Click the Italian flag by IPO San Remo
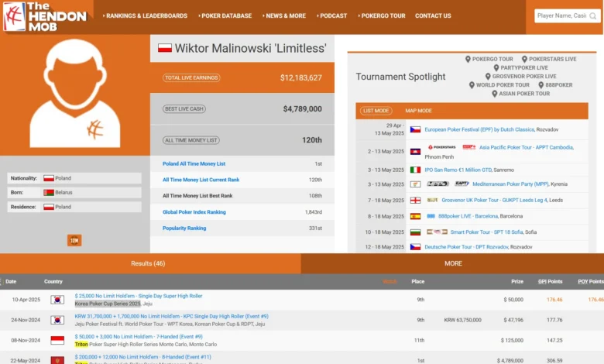 [x=415, y=170]
